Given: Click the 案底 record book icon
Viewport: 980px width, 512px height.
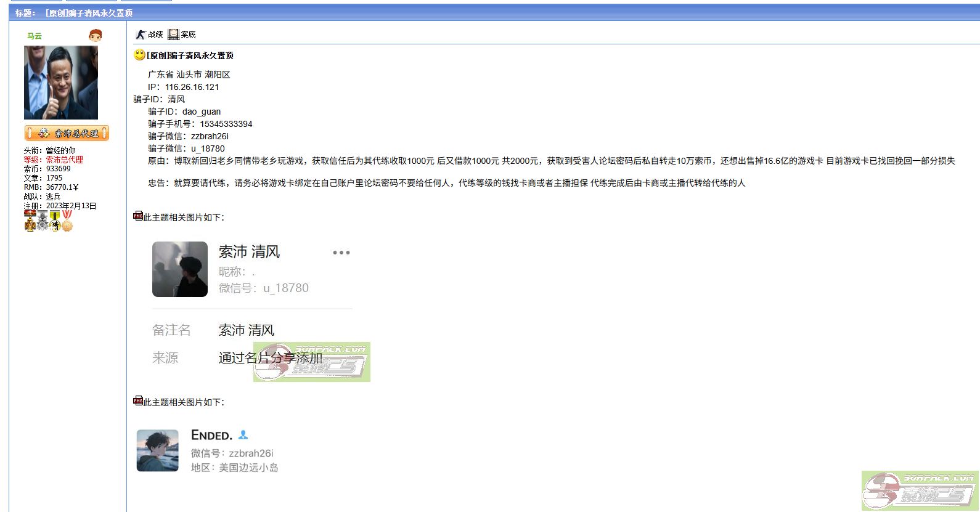Looking at the screenshot, I should 173,35.
